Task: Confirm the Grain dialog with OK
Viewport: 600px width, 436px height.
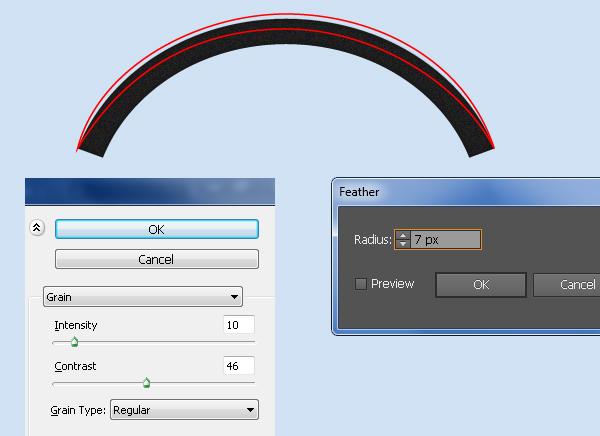Action: tap(157, 229)
